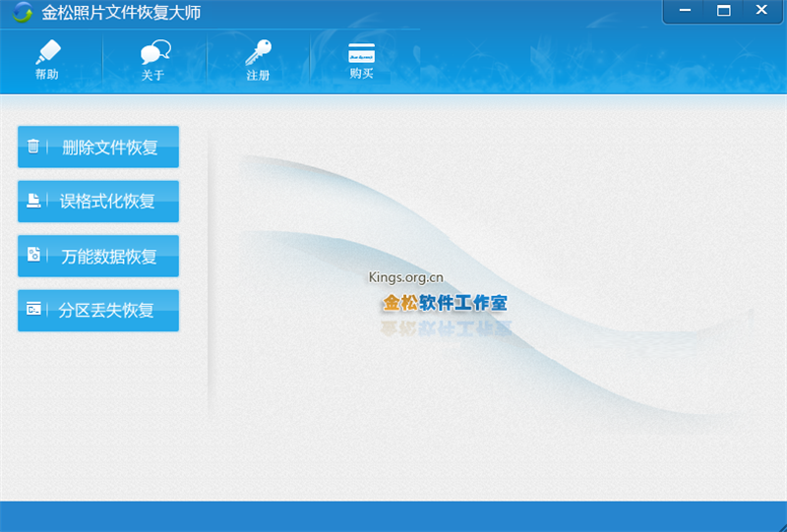The width and height of the screenshot is (787, 532).
Task: Launch 分区丢失恢复 lost partition recovery
Action: click(98, 311)
